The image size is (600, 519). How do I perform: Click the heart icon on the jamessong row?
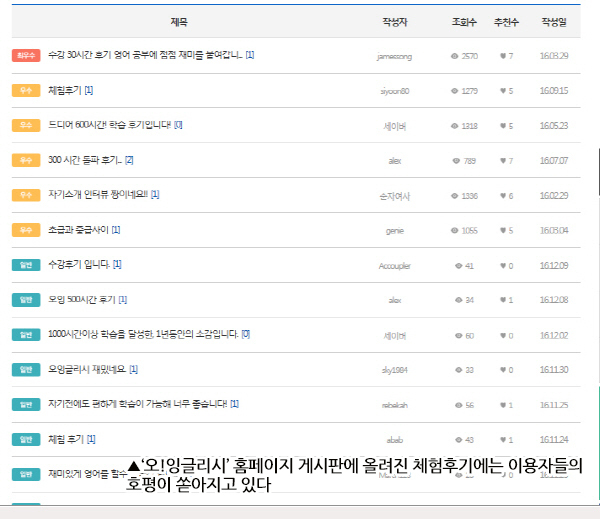[x=503, y=56]
